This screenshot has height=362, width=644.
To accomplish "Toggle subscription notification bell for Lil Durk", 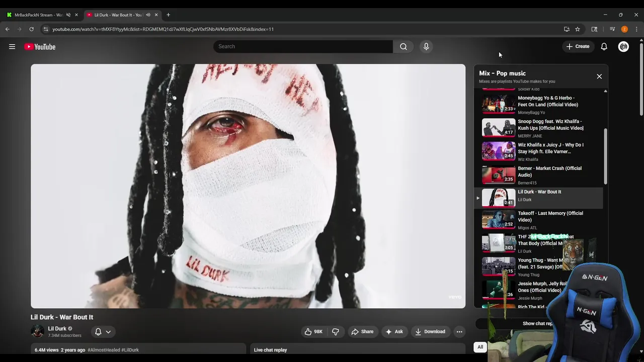I will pyautogui.click(x=98, y=332).
